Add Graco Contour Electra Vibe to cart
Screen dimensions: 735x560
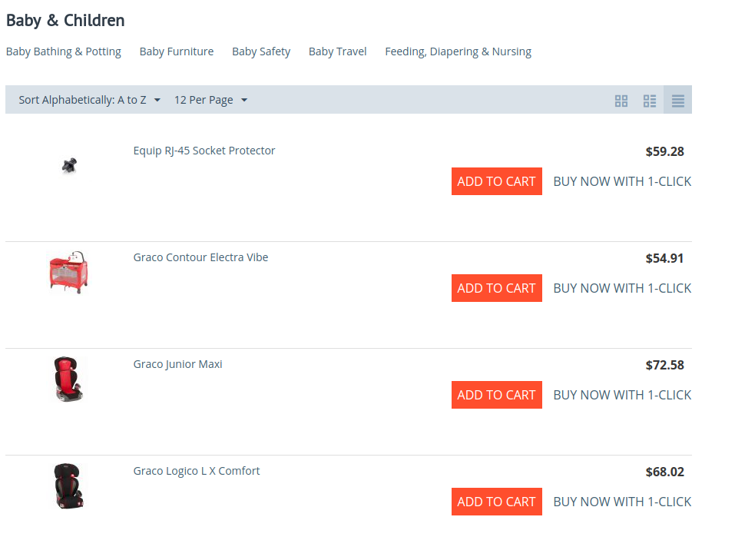pyautogui.click(x=496, y=288)
